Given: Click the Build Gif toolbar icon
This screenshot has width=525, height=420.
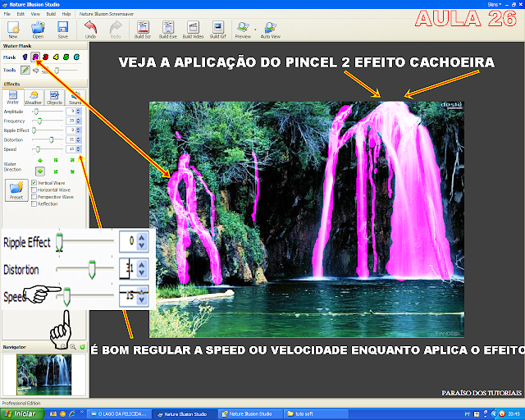Looking at the screenshot, I should (218, 30).
